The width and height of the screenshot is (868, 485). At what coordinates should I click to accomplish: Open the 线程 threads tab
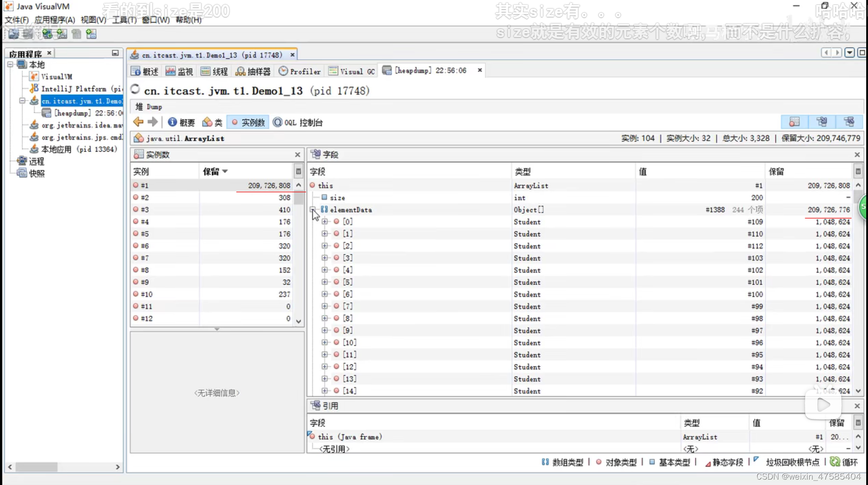click(x=214, y=71)
